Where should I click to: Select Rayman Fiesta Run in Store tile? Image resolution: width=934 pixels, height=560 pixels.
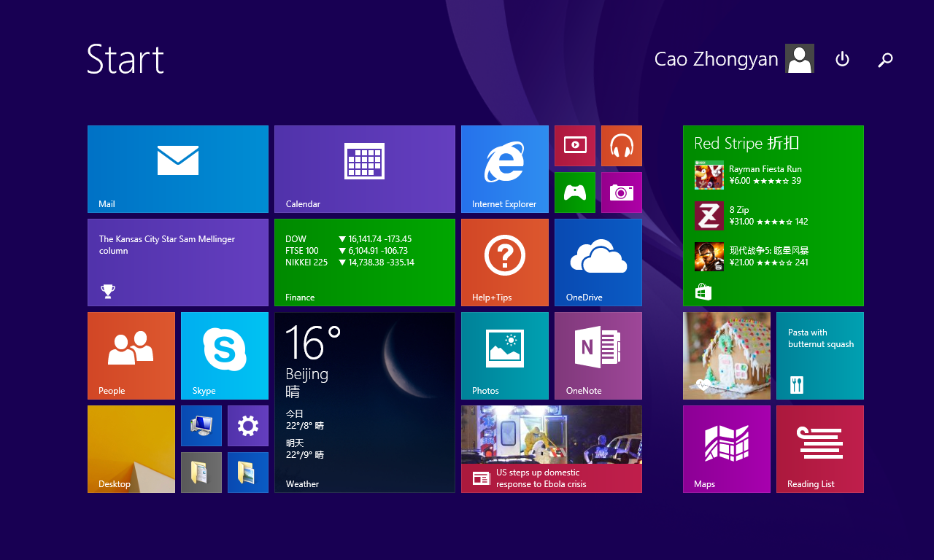click(749, 175)
